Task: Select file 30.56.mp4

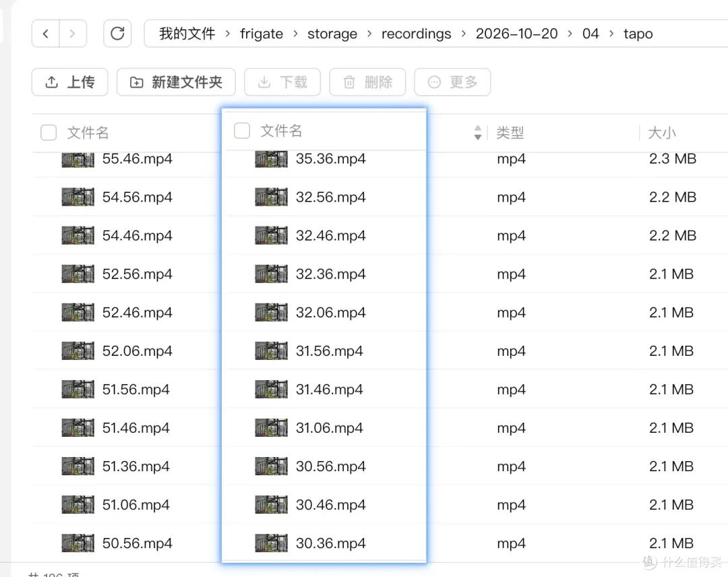Action: 330,466
